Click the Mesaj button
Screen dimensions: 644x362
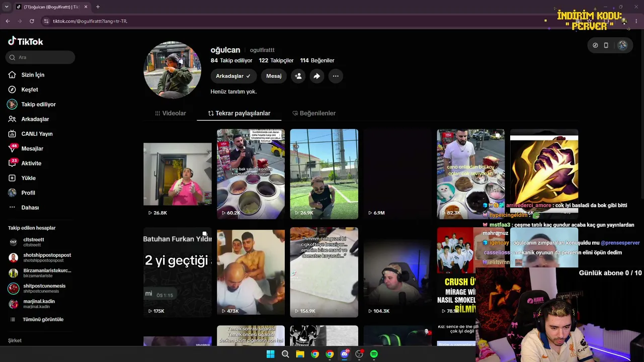click(274, 76)
